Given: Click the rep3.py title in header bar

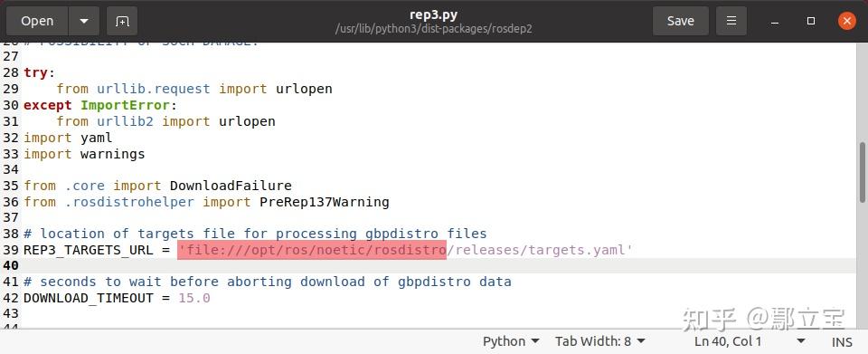Looking at the screenshot, I should (x=433, y=15).
